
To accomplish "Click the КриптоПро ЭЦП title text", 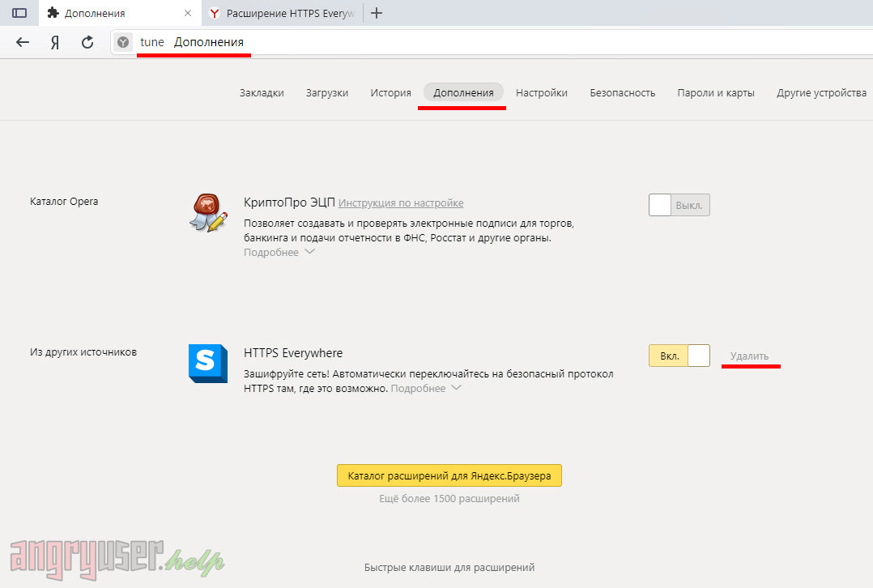I will pyautogui.click(x=289, y=202).
